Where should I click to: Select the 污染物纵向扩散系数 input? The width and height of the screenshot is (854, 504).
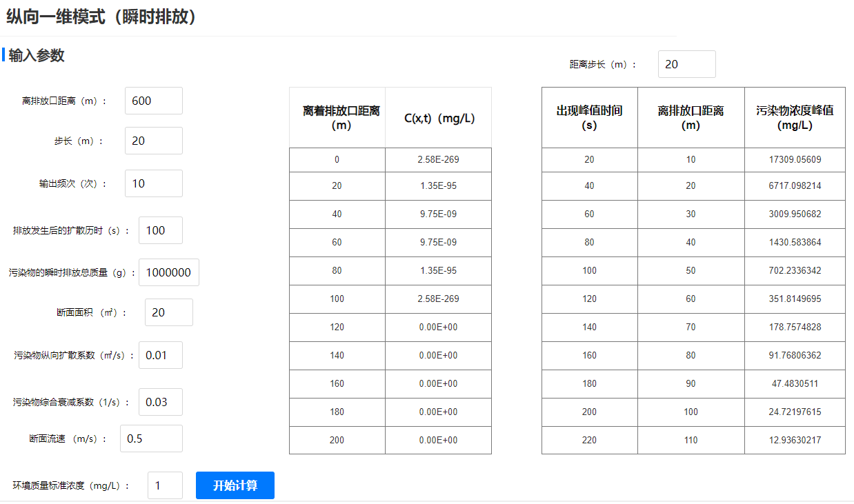160,355
